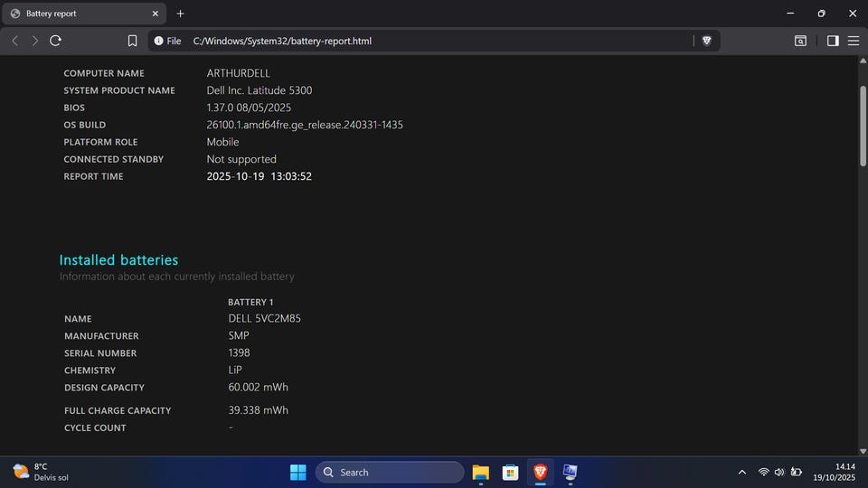The image size is (868, 488).
Task: Toggle the browser sidebar panel
Action: [x=833, y=41]
